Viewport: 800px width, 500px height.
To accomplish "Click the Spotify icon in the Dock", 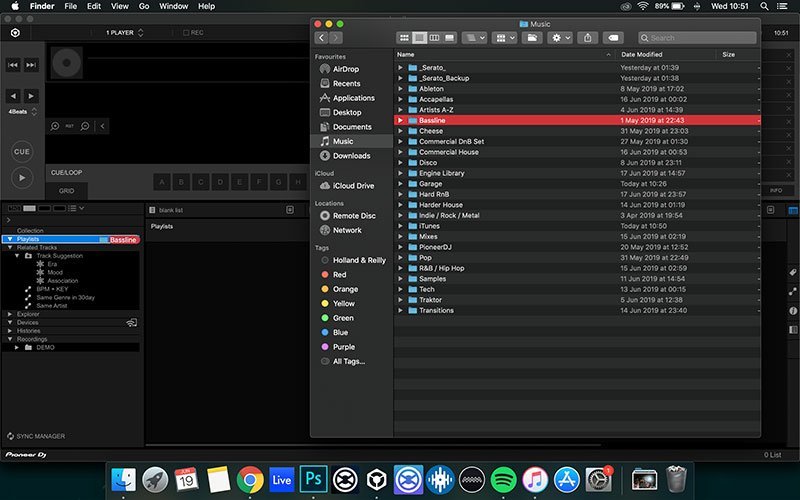I will (503, 478).
